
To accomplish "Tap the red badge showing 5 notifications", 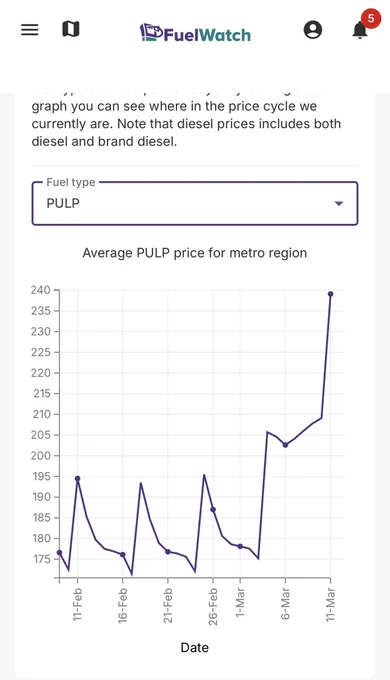I will (370, 18).
